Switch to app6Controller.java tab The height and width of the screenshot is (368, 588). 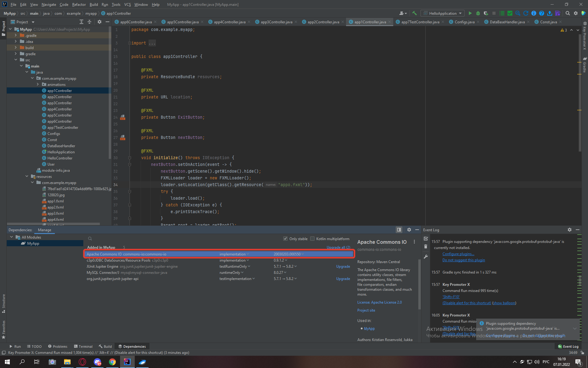(136, 22)
